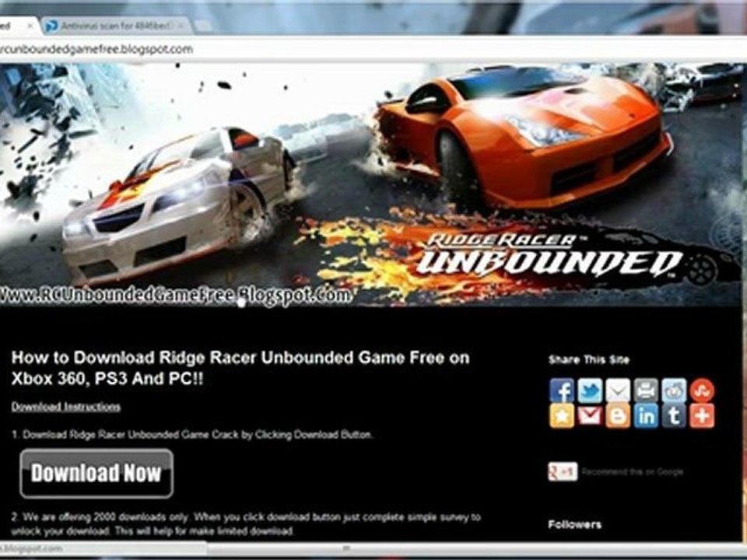Share the site on Twitter
Screen dimensions: 747x560
coord(590,391)
